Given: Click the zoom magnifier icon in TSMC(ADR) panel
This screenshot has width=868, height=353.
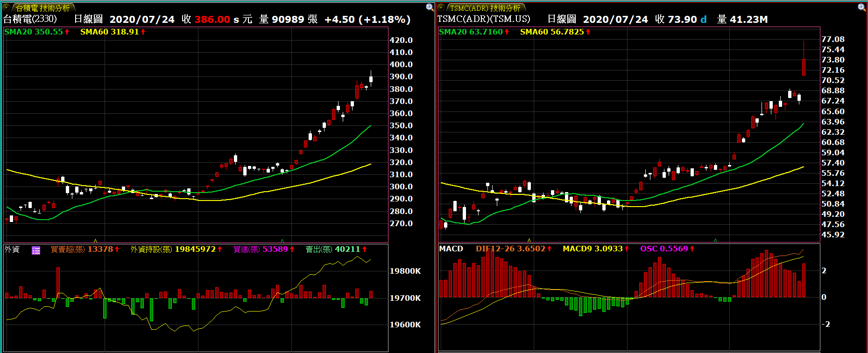Looking at the screenshot, I should 862,7.
